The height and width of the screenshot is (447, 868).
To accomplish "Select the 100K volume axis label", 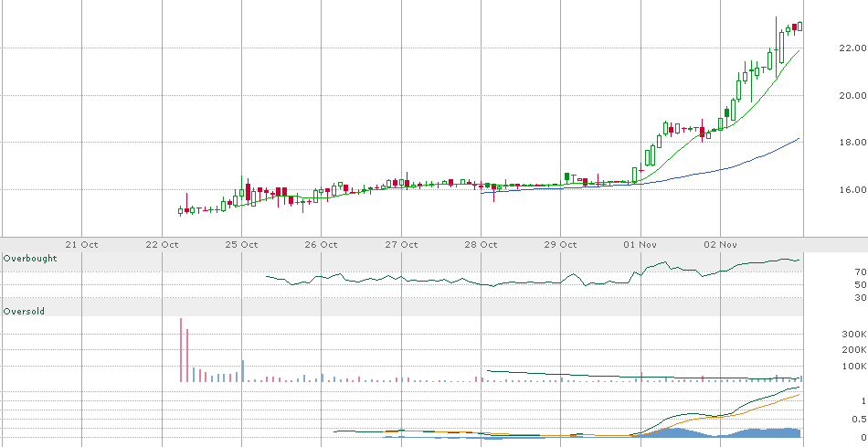I will (853, 367).
